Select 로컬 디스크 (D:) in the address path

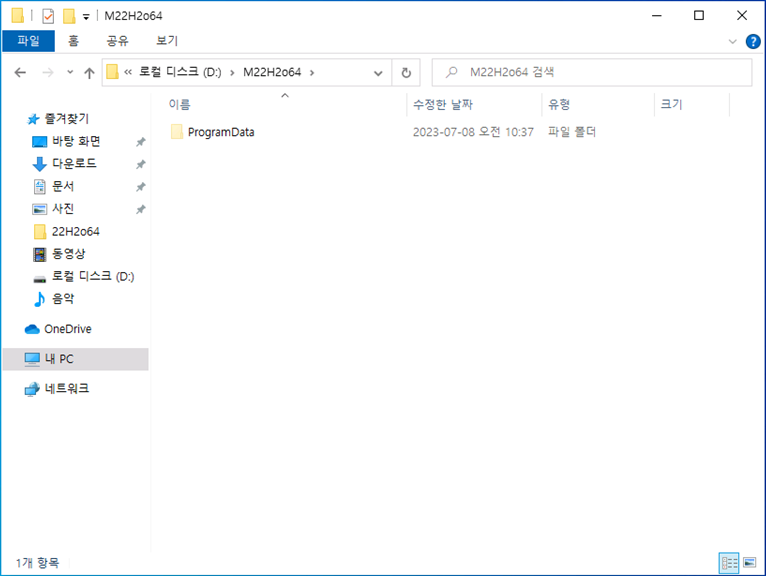point(180,72)
